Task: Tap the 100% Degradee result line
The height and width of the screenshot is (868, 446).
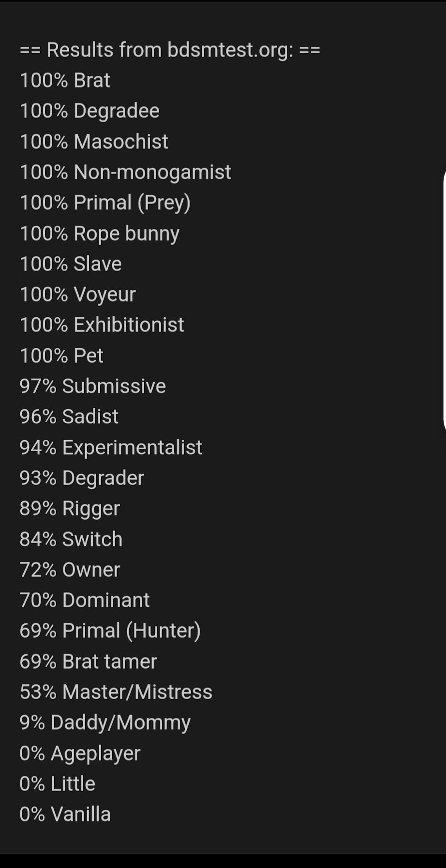Action: click(89, 111)
